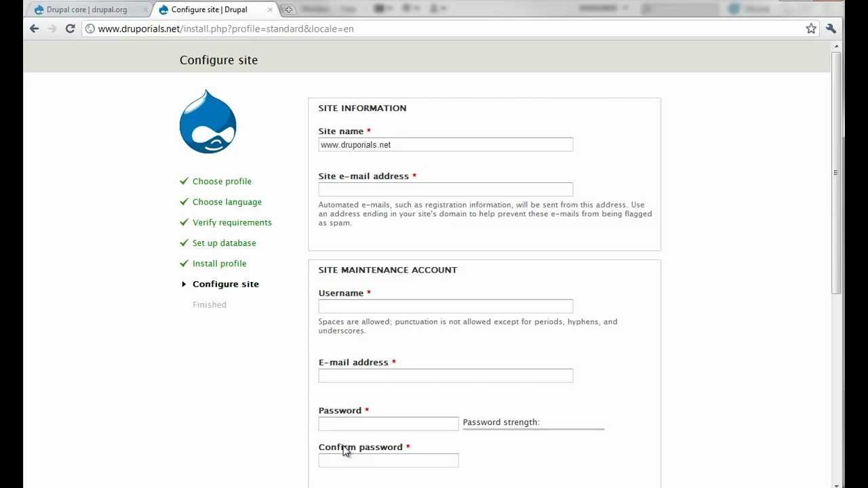The width and height of the screenshot is (868, 488).
Task: Click the Username input field
Action: (x=446, y=306)
